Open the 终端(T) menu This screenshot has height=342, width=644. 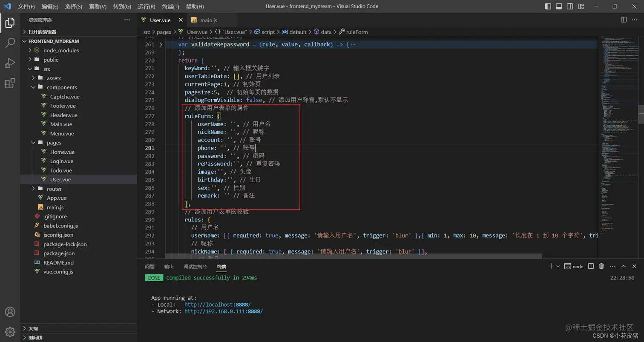pos(171,6)
